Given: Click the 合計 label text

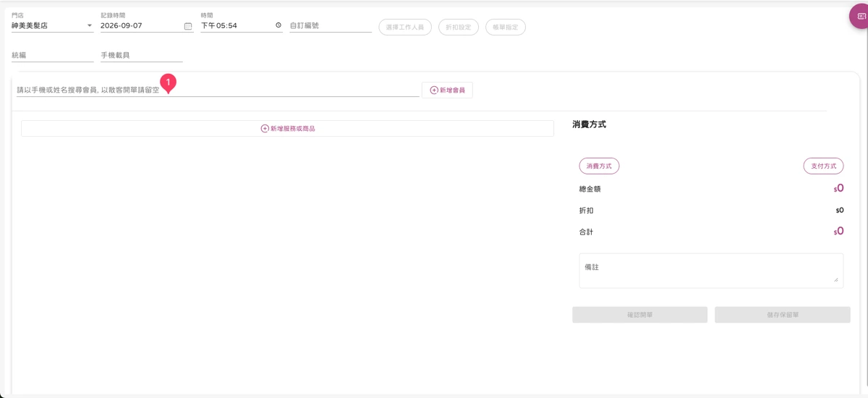Looking at the screenshot, I should click(x=586, y=232).
